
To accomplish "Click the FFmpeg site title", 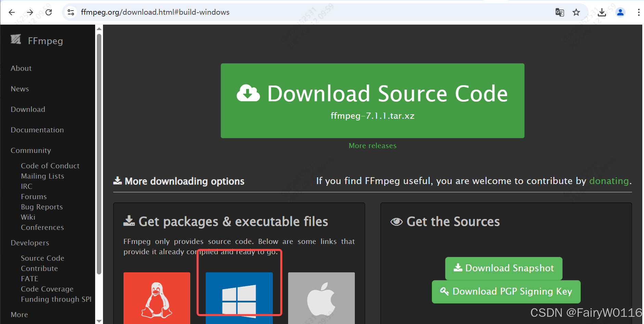I will pyautogui.click(x=46, y=41).
